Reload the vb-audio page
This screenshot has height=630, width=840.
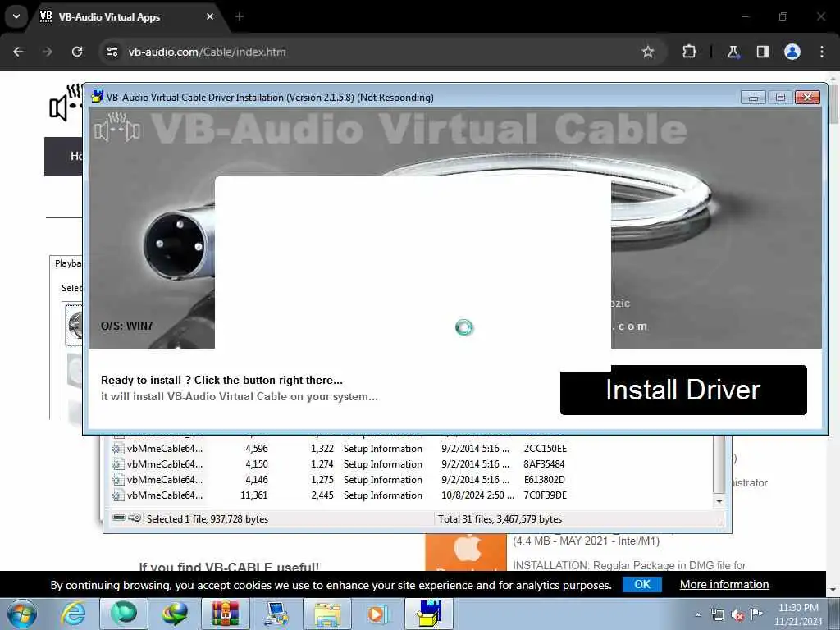tap(77, 52)
